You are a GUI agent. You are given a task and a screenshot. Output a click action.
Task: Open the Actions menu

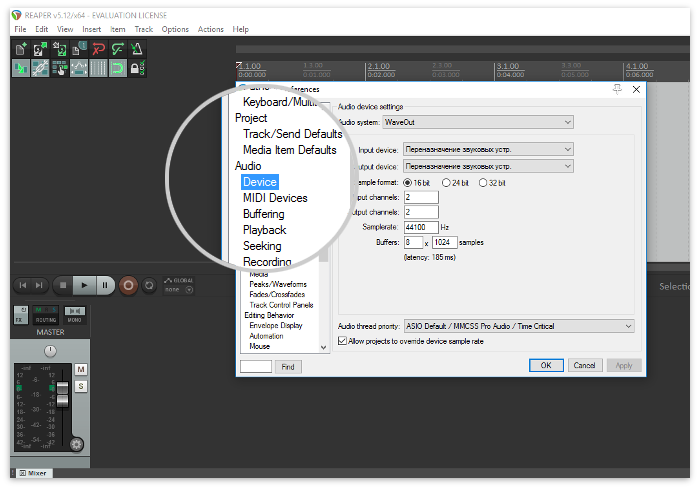(210, 29)
